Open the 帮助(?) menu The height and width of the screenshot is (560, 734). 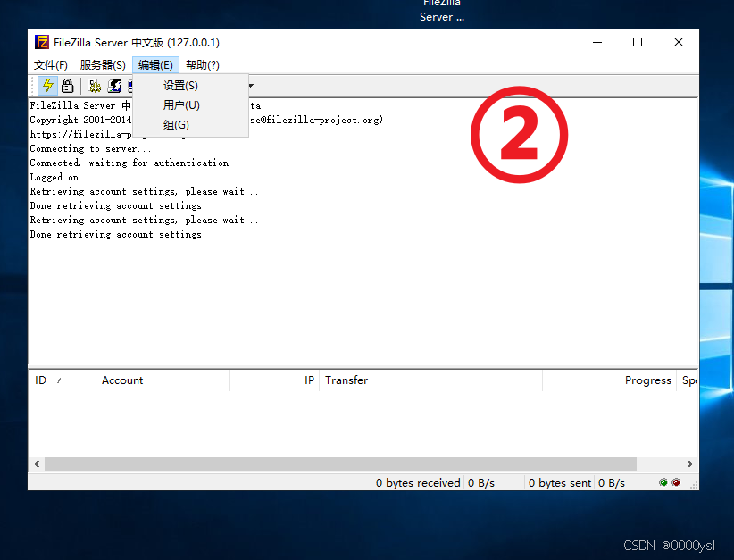(202, 65)
